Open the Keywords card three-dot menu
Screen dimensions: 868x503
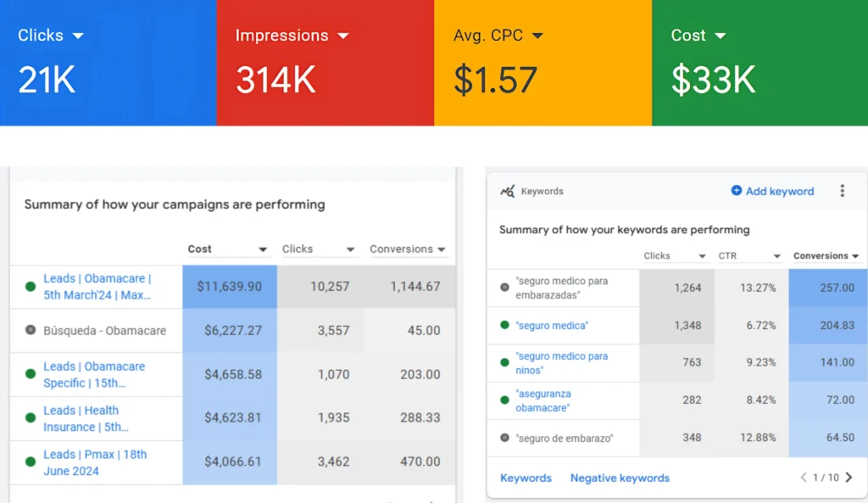coord(842,191)
